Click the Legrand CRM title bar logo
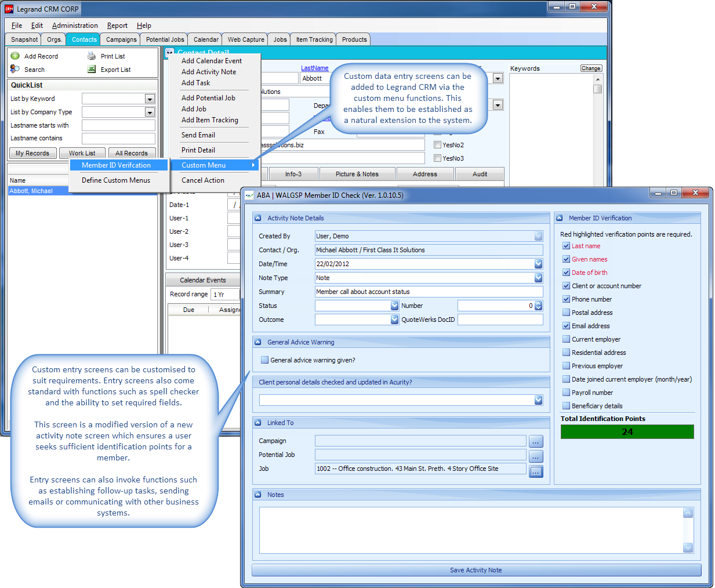Image resolution: width=715 pixels, height=588 pixels. click(x=9, y=9)
